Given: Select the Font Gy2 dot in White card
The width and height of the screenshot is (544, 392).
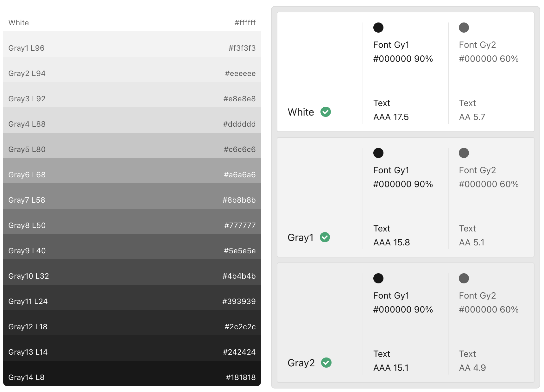Looking at the screenshot, I should (x=464, y=28).
